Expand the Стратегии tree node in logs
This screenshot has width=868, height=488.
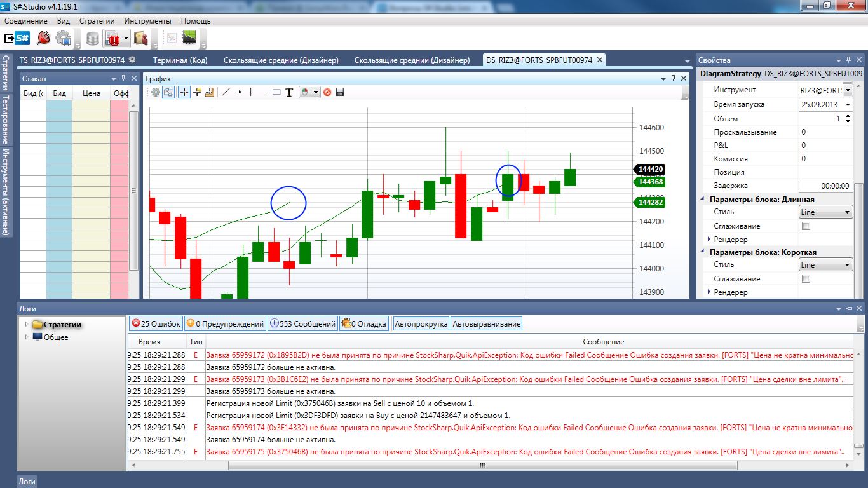pos(27,325)
